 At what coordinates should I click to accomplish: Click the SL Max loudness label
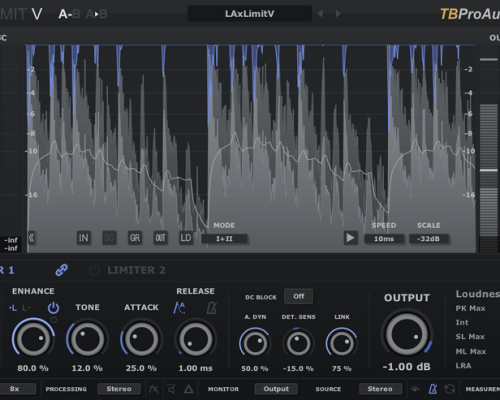coord(470,337)
